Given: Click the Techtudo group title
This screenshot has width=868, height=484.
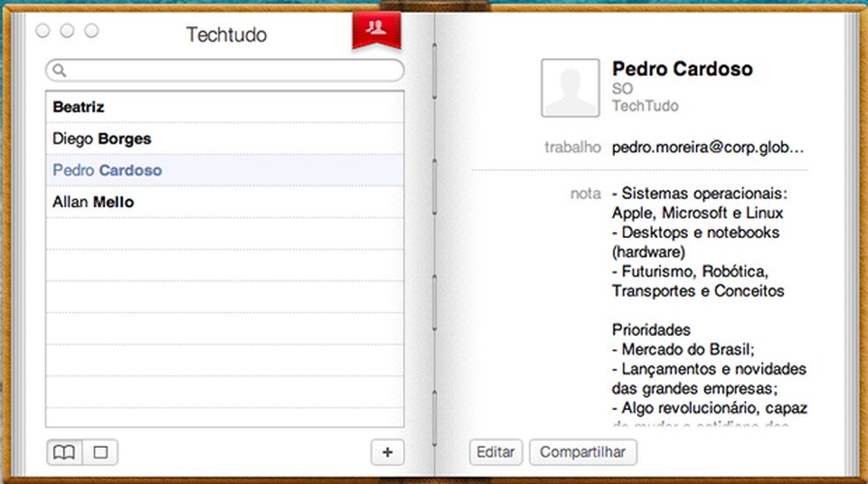Looking at the screenshot, I should (226, 35).
